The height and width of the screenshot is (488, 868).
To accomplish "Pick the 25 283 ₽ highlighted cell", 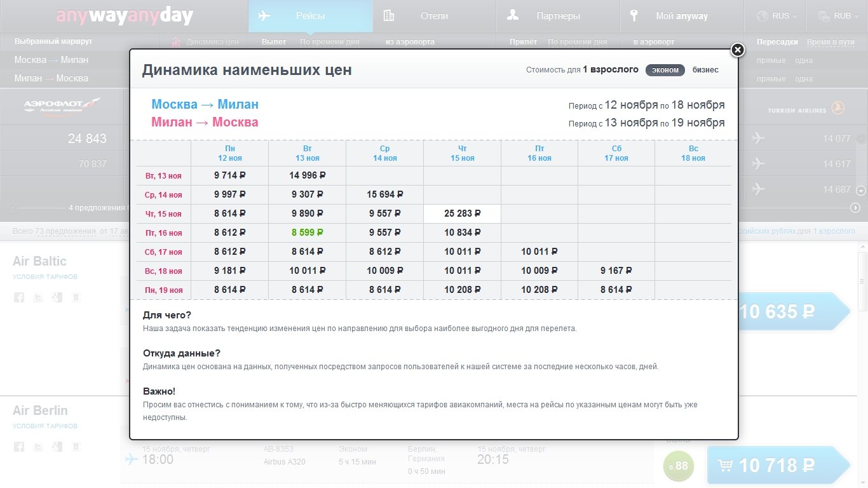I will click(462, 214).
